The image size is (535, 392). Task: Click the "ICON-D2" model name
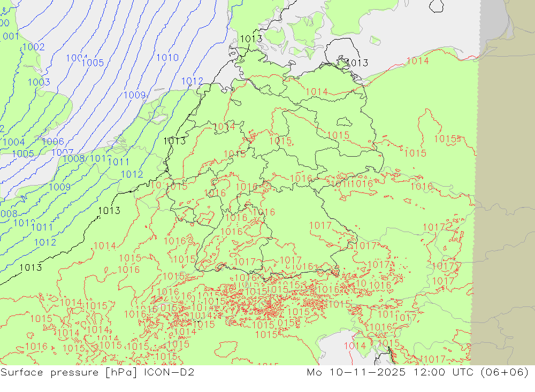pos(169,372)
